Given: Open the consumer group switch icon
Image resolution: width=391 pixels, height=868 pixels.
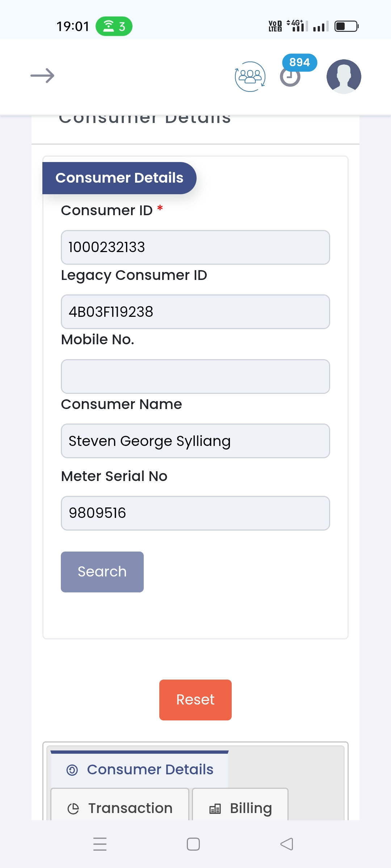Looking at the screenshot, I should [250, 76].
